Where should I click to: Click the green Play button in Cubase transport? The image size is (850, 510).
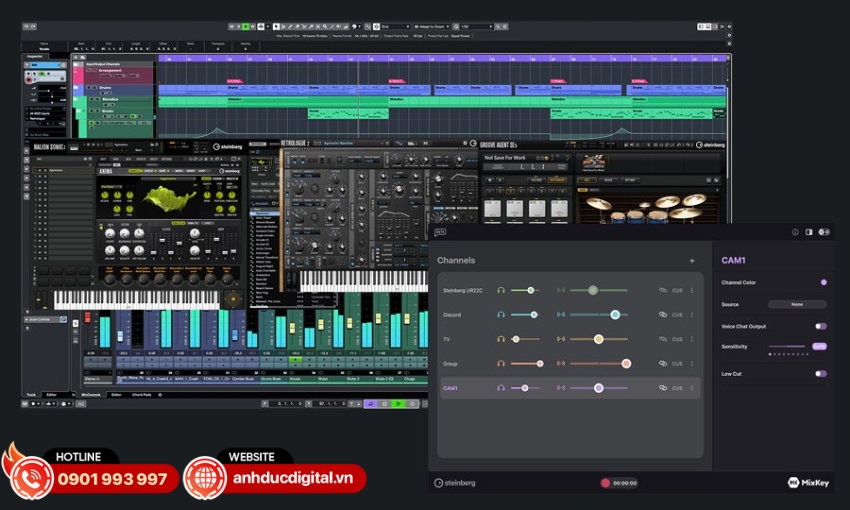point(398,404)
